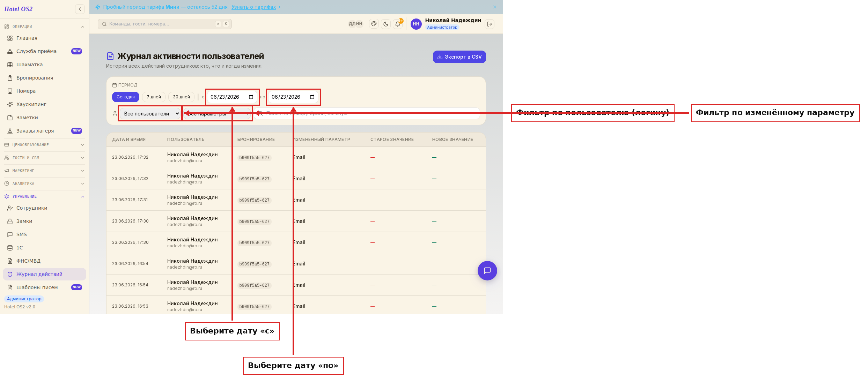Open calendar picker in the start date field

(x=251, y=97)
